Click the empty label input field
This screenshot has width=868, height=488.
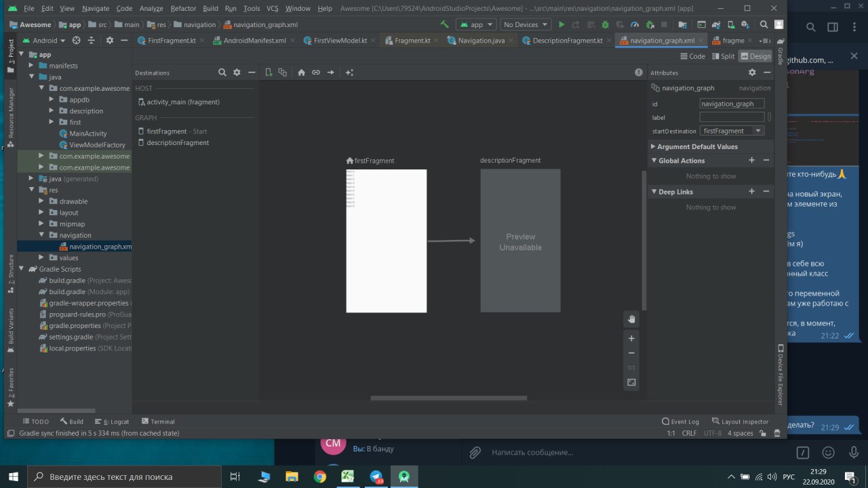[x=732, y=117]
